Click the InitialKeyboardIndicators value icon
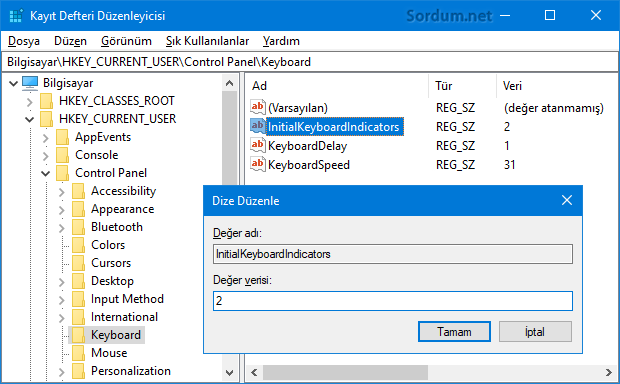 257,126
